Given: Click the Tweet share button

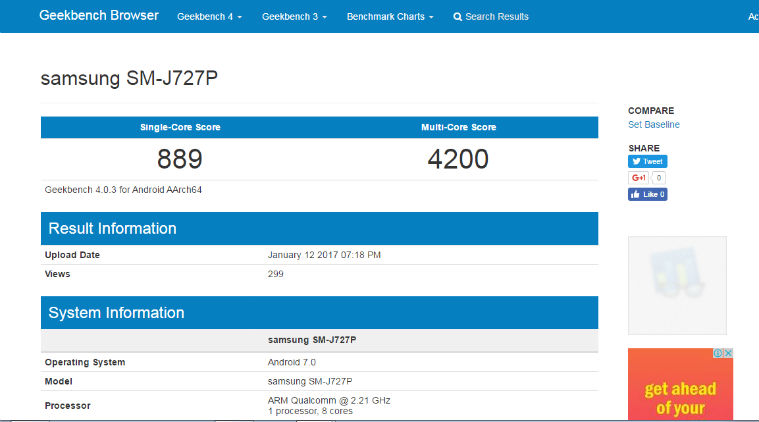Looking at the screenshot, I should (648, 161).
